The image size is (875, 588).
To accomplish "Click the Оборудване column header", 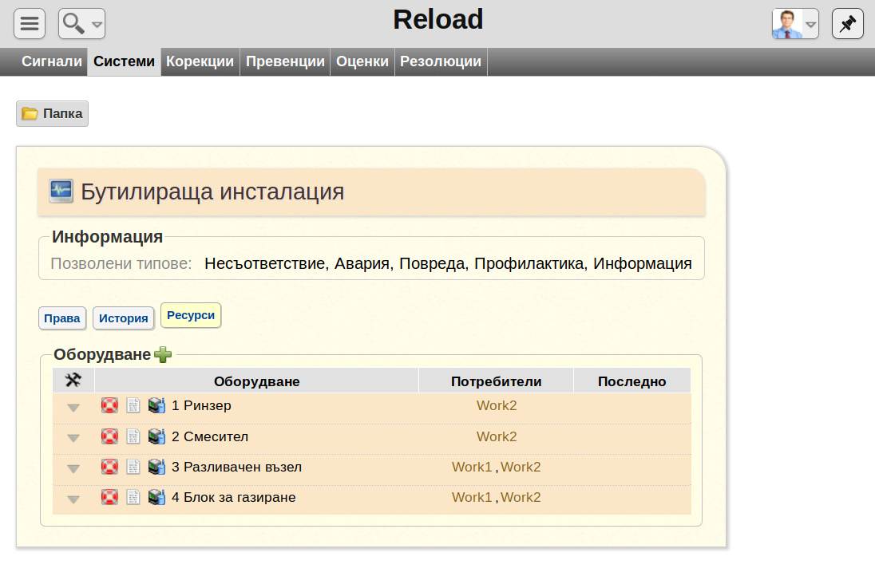I will 257,381.
